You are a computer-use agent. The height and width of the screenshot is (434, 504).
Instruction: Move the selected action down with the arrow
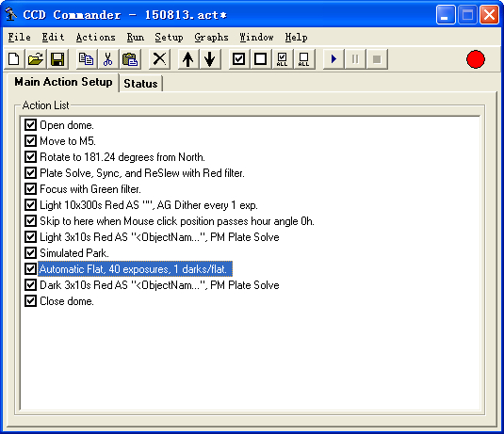pos(210,59)
